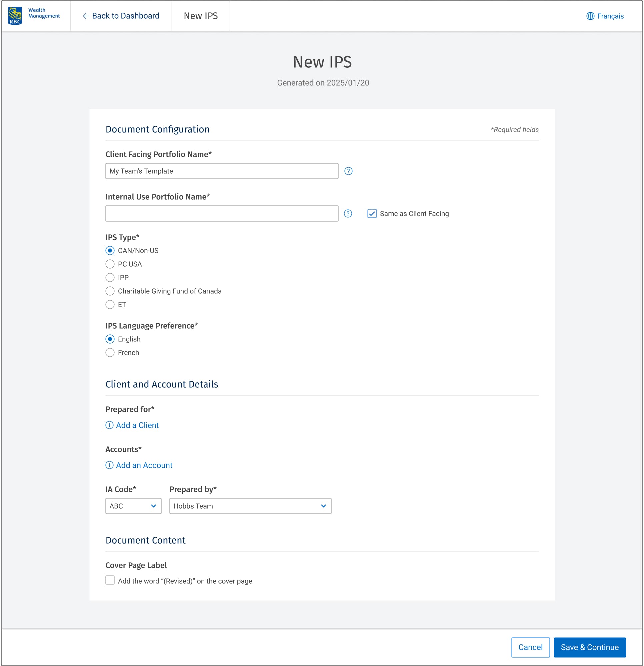644x666 pixels.
Task: Switch language via Français link
Action: 610,16
